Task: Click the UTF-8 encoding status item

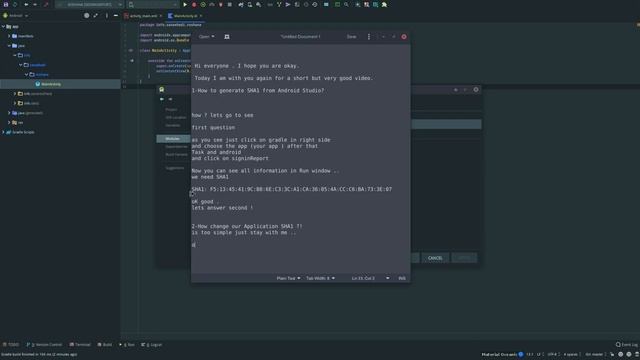Action: [x=553, y=354]
